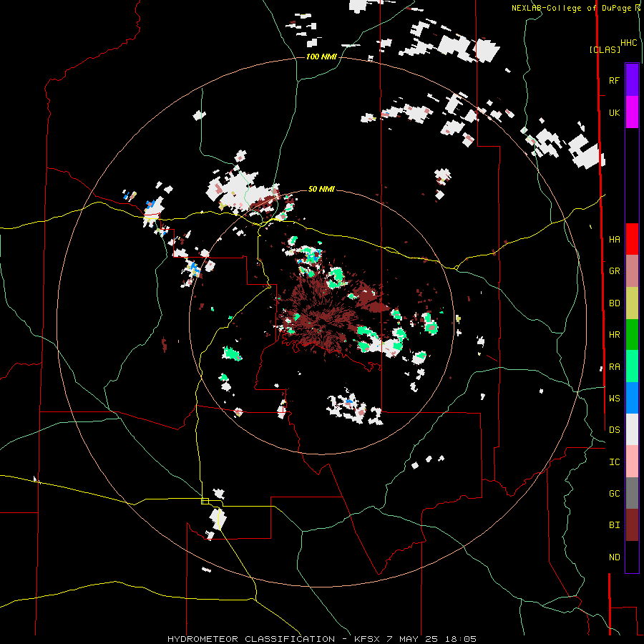Click the BD legend label

point(614,303)
